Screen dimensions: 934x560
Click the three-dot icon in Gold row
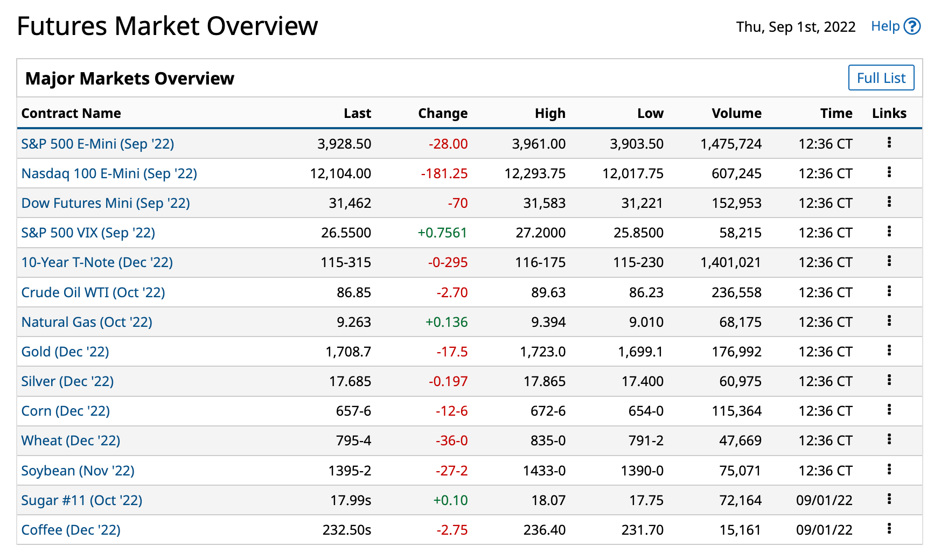point(889,351)
